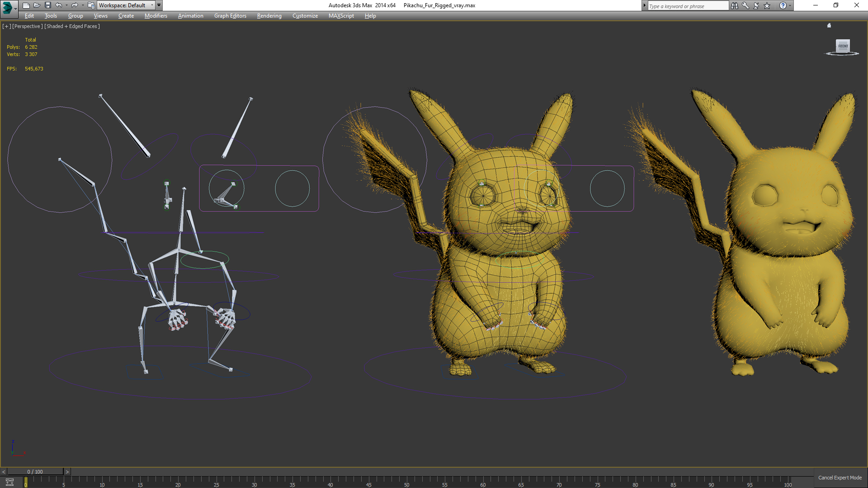Undo the last action with Undo arrow

click(59, 5)
